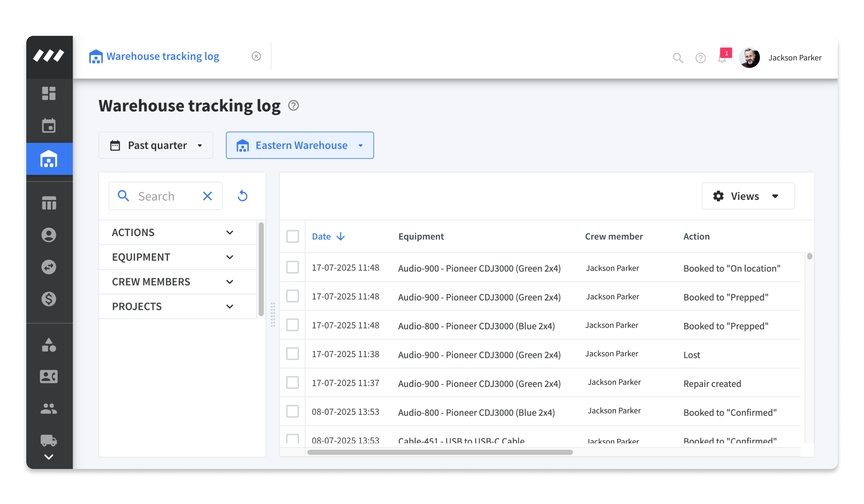Open the truck vehicles icon in sidebar
This screenshot has height=504, width=864.
(49, 440)
